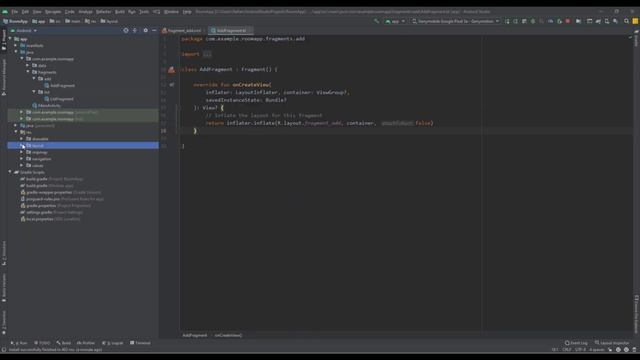
Task: Select local.properties file
Action: (50, 219)
